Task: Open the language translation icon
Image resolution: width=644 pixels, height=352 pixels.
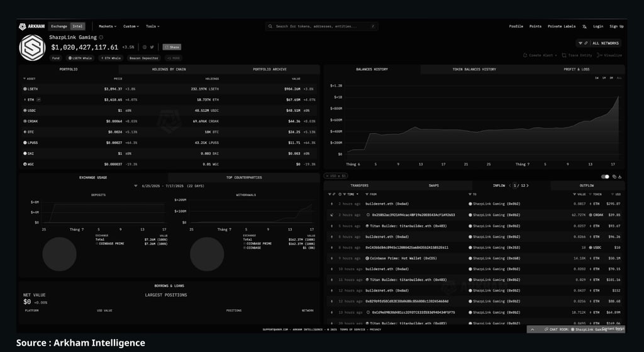Action: pyautogui.click(x=584, y=26)
